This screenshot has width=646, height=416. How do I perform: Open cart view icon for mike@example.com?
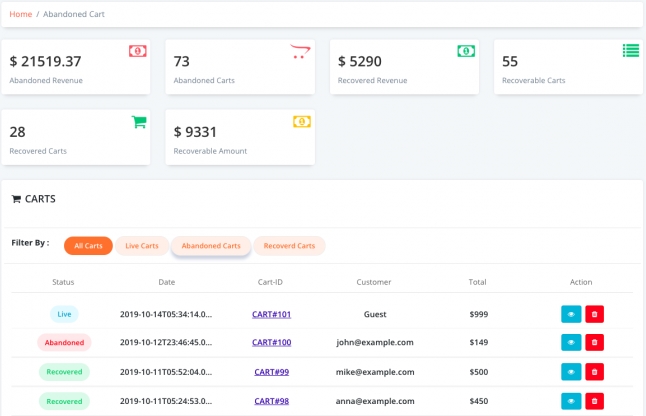tap(571, 372)
